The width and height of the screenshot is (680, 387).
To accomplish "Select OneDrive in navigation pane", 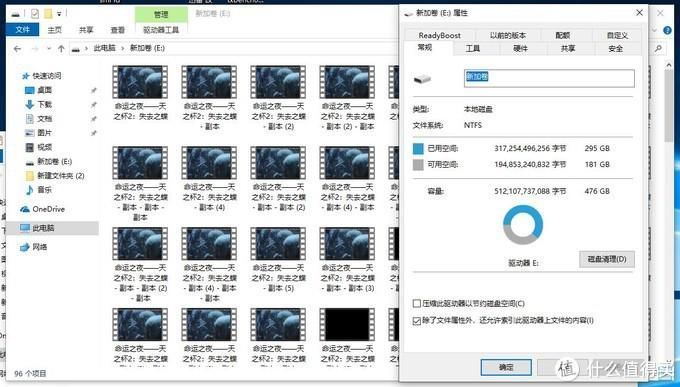I will click(49, 209).
